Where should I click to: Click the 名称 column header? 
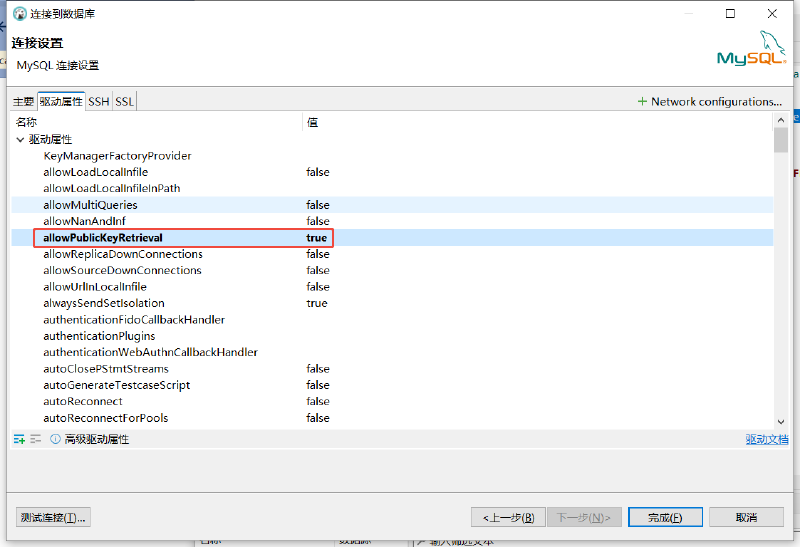(27, 121)
